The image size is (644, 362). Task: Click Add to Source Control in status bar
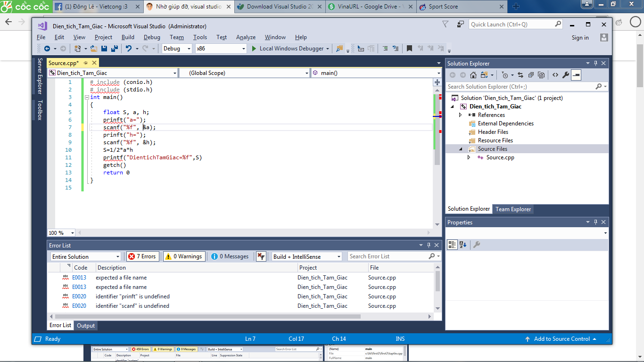561,339
